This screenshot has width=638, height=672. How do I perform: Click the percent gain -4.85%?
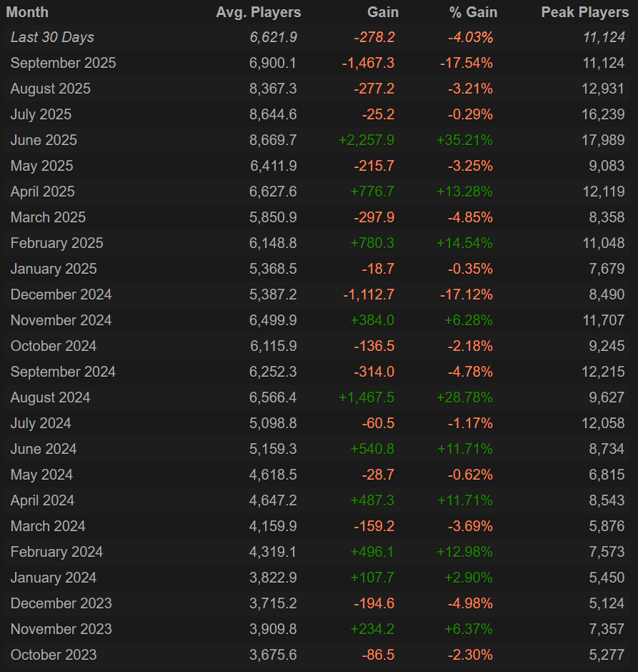click(x=470, y=217)
